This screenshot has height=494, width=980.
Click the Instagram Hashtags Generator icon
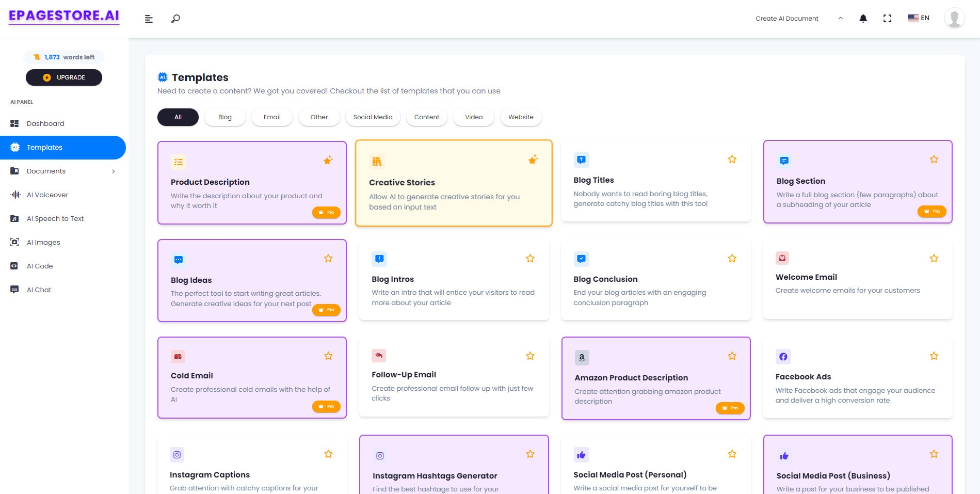click(x=380, y=456)
